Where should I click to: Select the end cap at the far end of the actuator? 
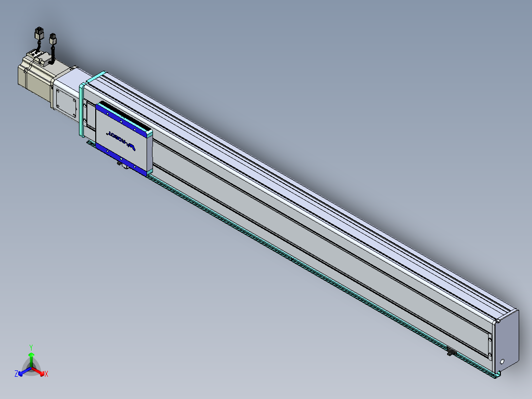tap(506, 340)
